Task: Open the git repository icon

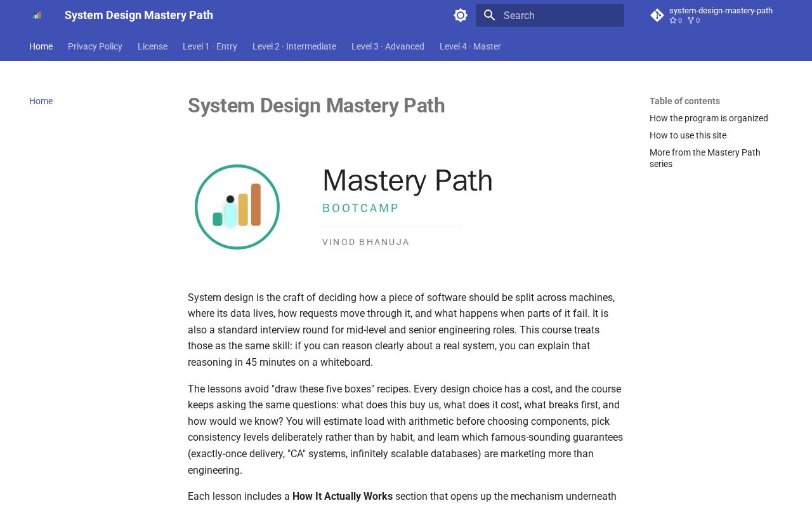Action: (657, 15)
